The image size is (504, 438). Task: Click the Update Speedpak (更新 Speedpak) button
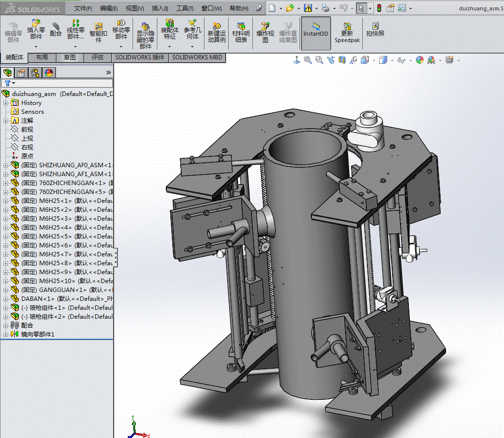pyautogui.click(x=347, y=33)
